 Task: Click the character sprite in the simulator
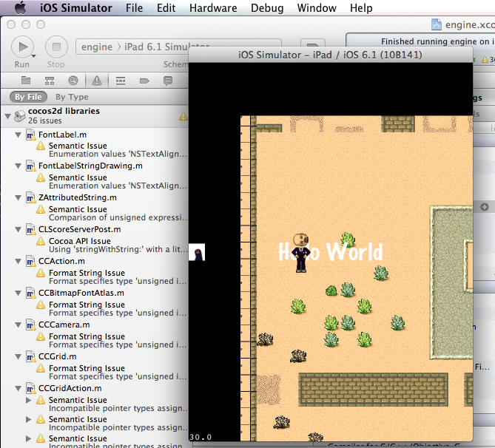pos(300,253)
